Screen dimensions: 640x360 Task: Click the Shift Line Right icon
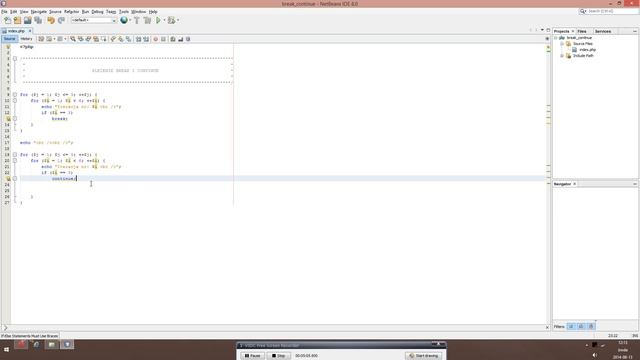pyautogui.click(x=146, y=39)
